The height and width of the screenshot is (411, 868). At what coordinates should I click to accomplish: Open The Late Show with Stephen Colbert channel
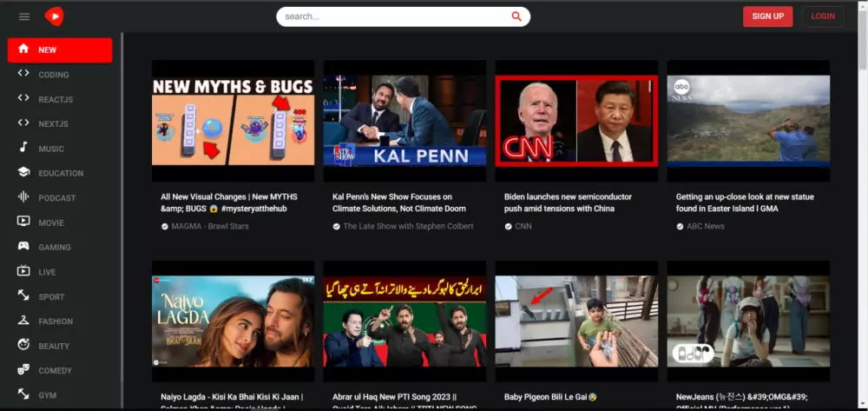click(408, 226)
